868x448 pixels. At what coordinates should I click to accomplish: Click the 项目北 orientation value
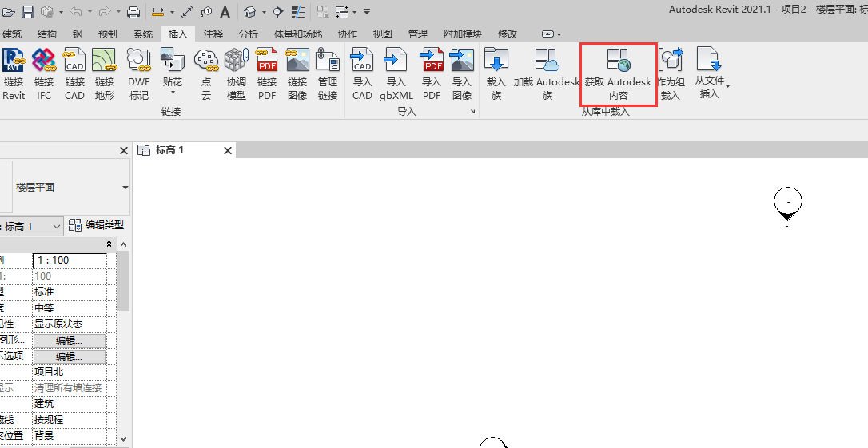coord(70,372)
